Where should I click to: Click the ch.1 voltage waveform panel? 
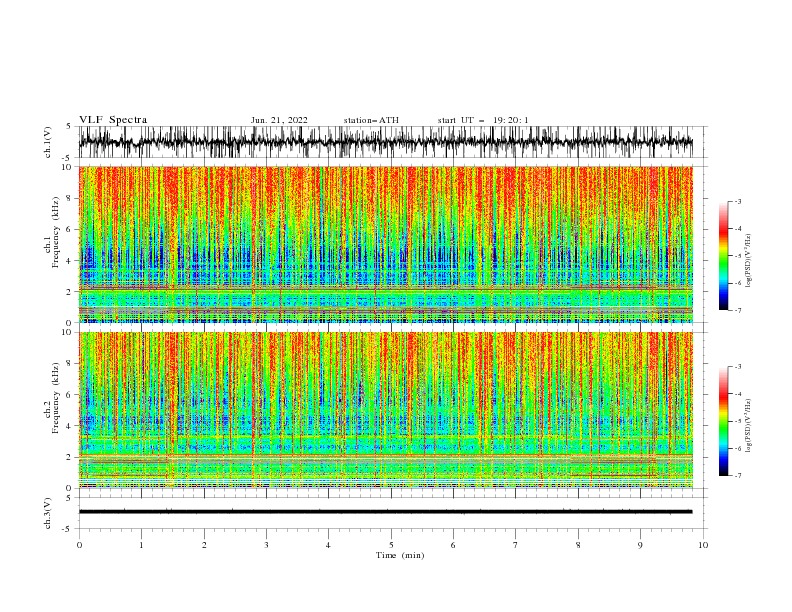(x=393, y=142)
